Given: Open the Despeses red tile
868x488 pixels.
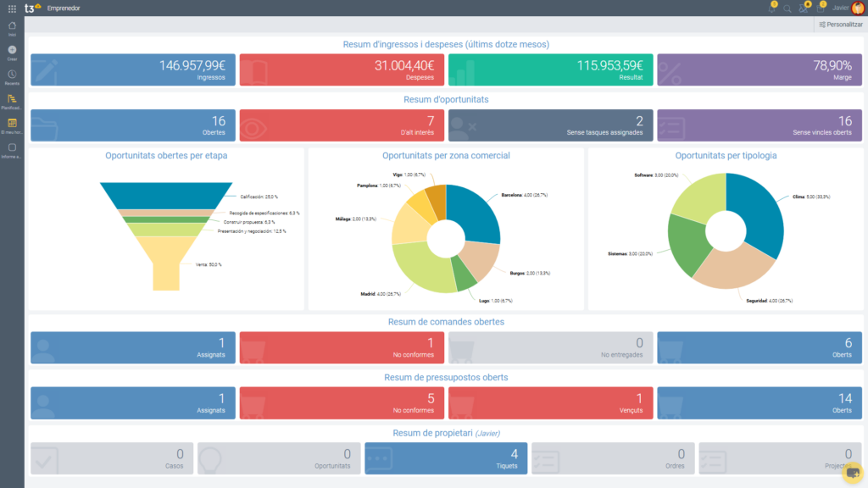Looking at the screenshot, I should (342, 69).
